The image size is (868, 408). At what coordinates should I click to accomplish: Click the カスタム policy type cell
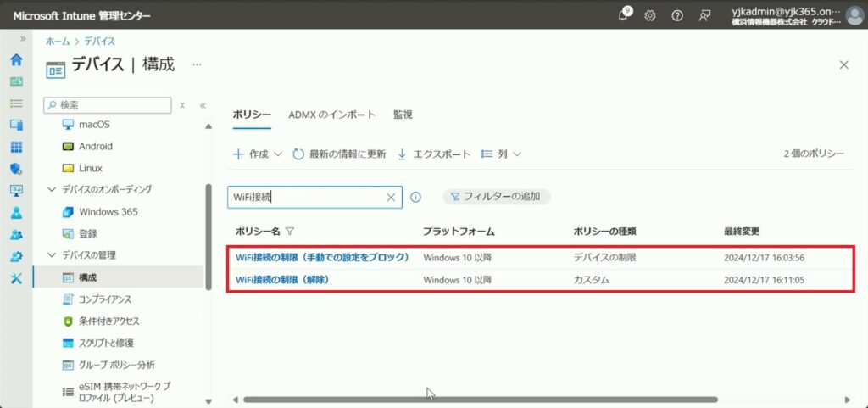[591, 280]
